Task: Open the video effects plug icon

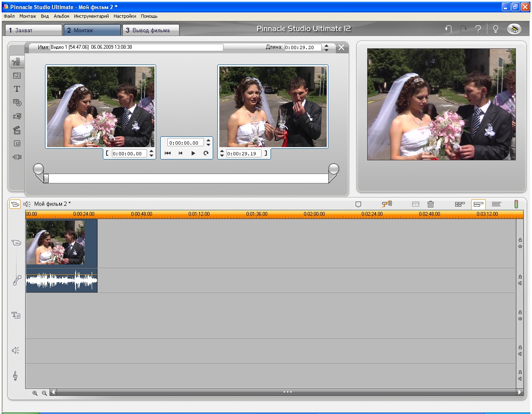Action: (17, 157)
